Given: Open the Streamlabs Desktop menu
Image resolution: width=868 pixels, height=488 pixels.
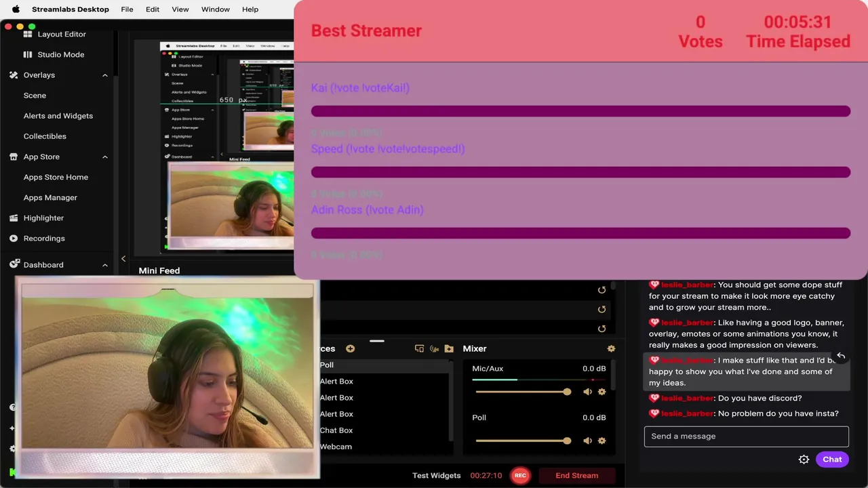Looking at the screenshot, I should (x=71, y=9).
